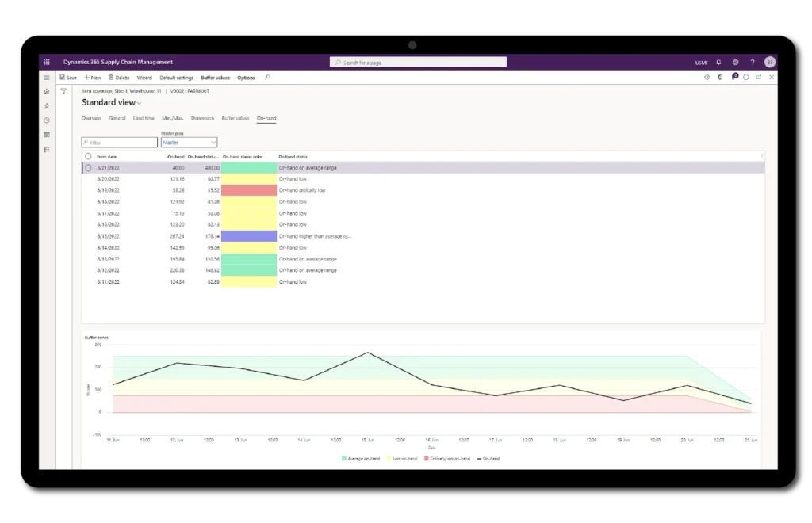Toggle On-hand line legend entry
The height and width of the screenshot is (523, 812).
click(x=488, y=459)
